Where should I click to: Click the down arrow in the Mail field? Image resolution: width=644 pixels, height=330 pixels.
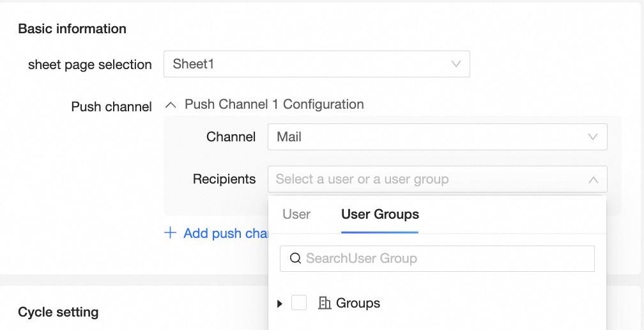click(x=593, y=137)
